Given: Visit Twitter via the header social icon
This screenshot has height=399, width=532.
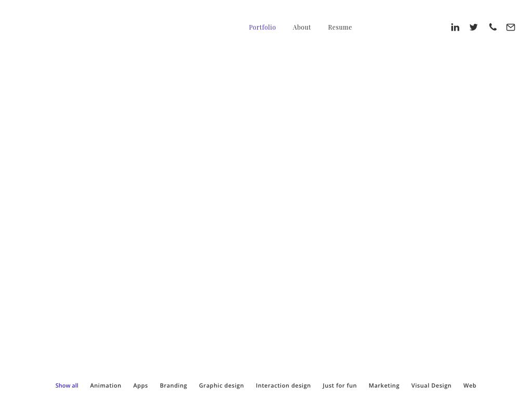Looking at the screenshot, I should tap(473, 27).
